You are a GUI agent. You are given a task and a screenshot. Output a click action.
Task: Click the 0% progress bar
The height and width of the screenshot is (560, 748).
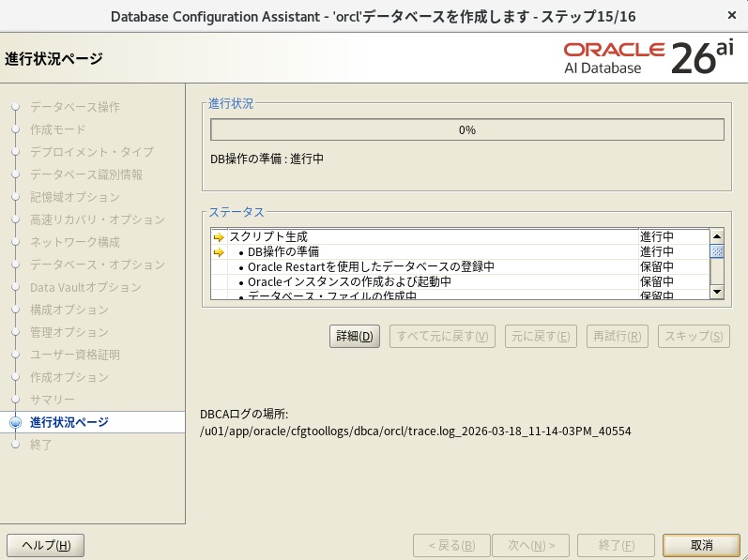pyautogui.click(x=467, y=130)
